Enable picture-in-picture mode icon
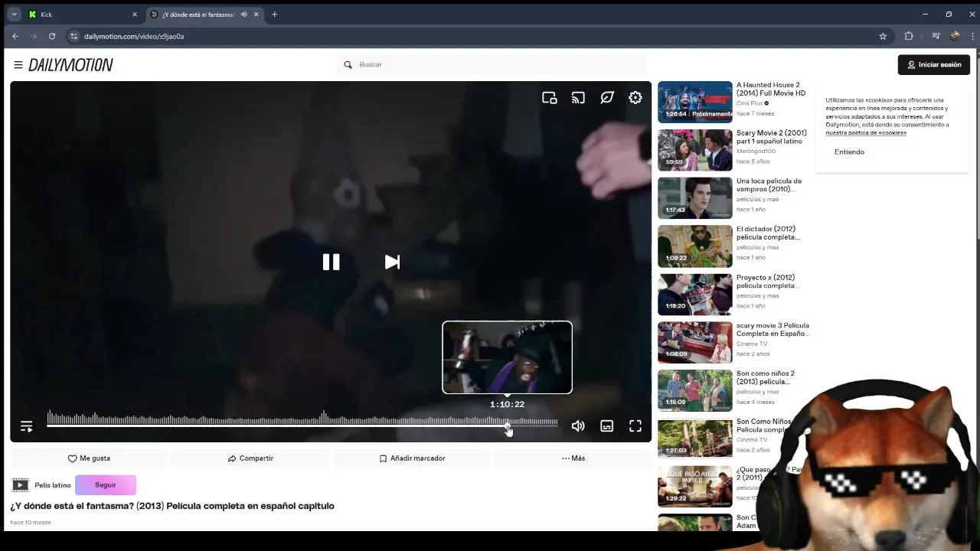 (549, 97)
